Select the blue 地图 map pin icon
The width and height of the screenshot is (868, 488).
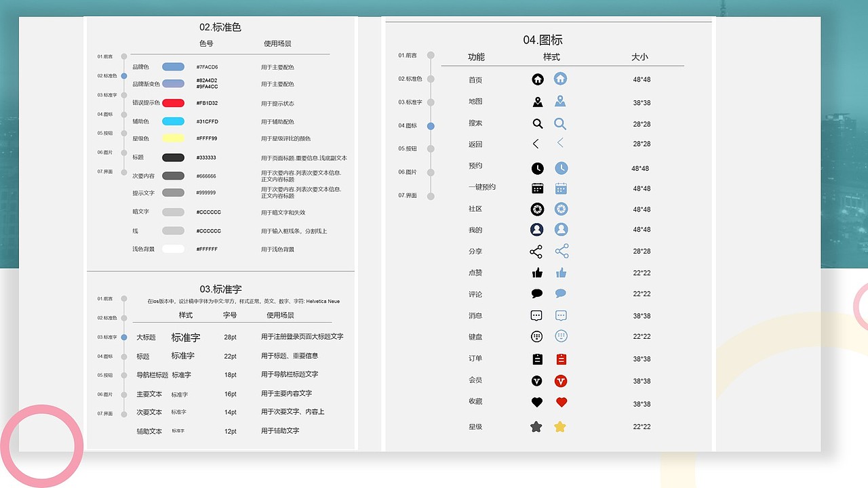point(560,102)
